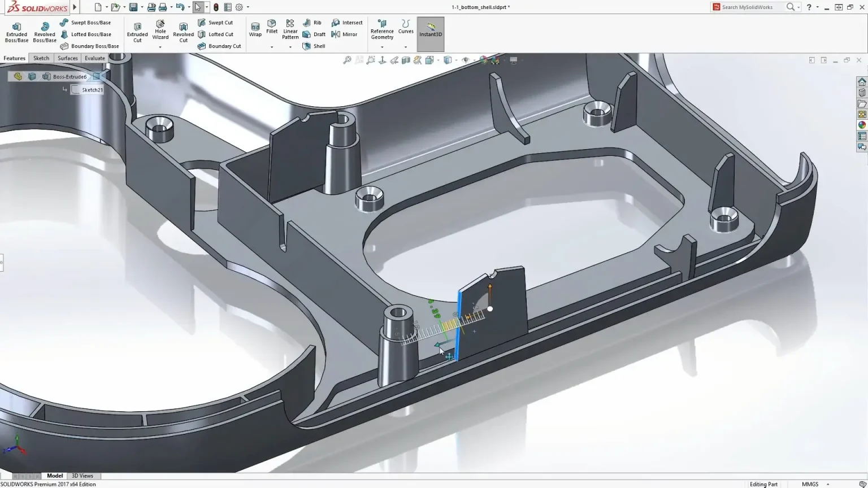Click the Zoom to Fit icon
Viewport: 868px width, 488px height.
coord(349,59)
